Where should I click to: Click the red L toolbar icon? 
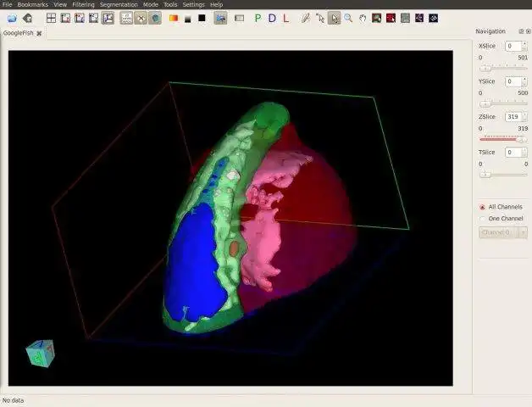286,18
